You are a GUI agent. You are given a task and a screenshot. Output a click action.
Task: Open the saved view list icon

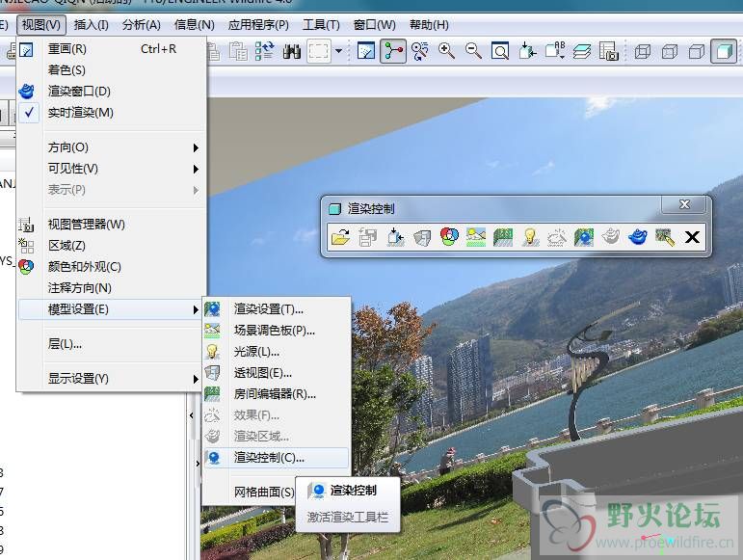(x=555, y=51)
